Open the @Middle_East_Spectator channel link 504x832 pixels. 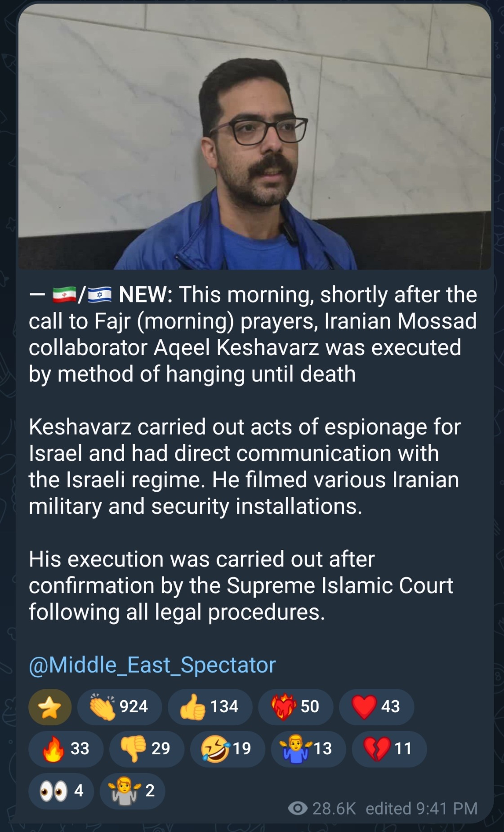[152, 665]
